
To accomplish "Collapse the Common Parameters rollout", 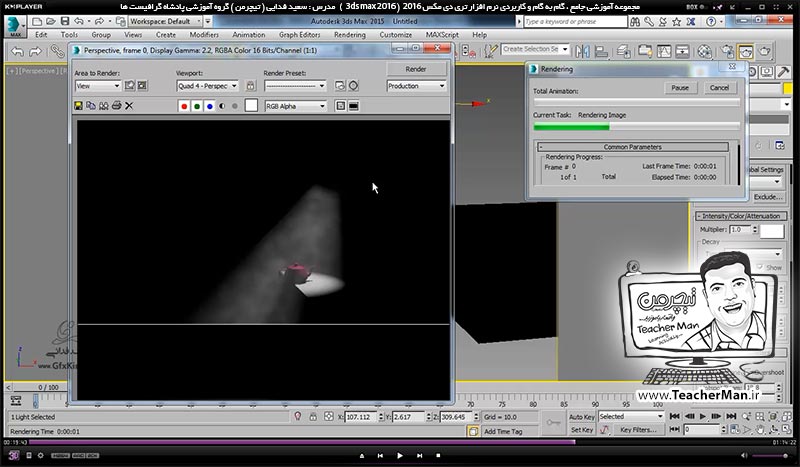I will (x=632, y=147).
